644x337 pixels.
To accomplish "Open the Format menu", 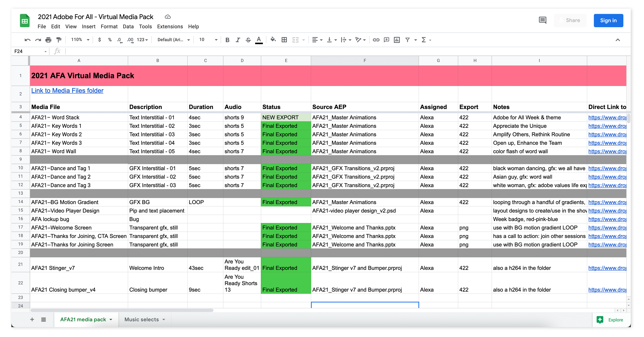I will point(109,26).
